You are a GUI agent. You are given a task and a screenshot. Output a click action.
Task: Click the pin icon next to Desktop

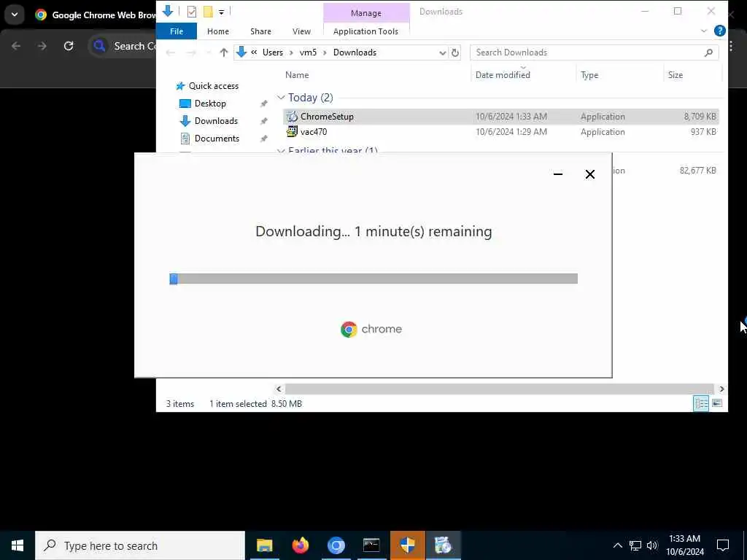[263, 104]
